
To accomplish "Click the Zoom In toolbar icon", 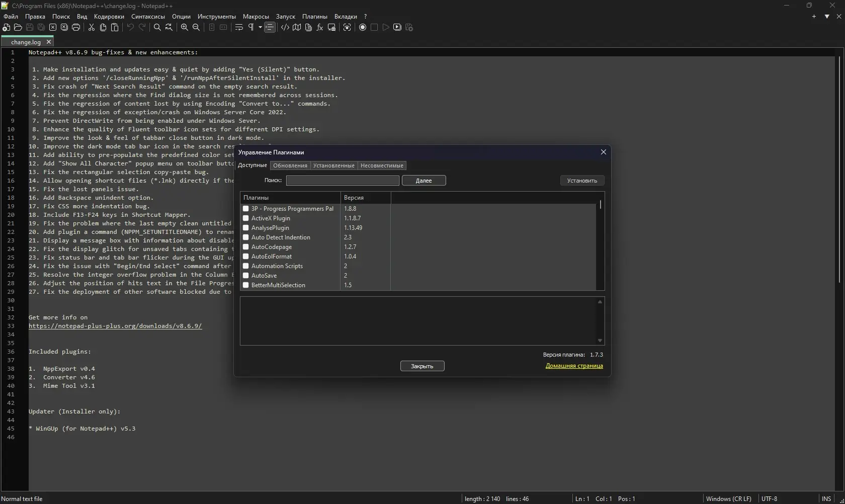I will click(185, 28).
